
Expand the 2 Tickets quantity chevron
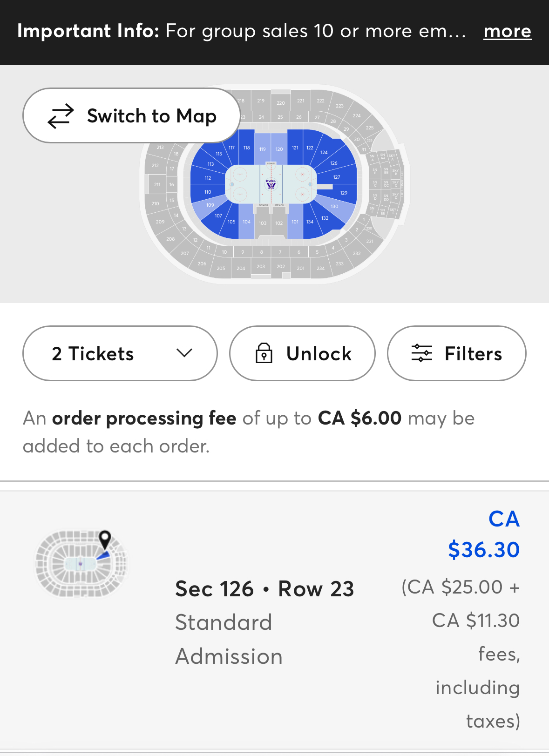[184, 353]
